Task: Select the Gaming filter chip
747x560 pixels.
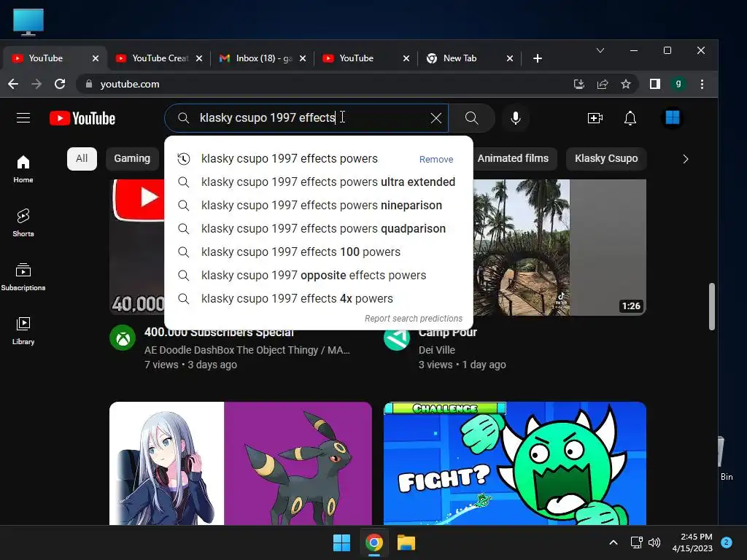Action: (x=132, y=158)
